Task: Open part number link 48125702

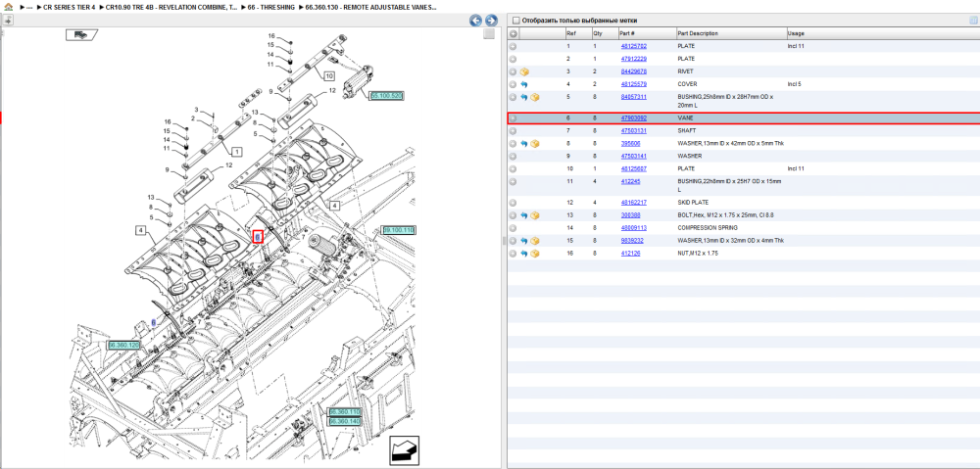Action: (x=633, y=46)
